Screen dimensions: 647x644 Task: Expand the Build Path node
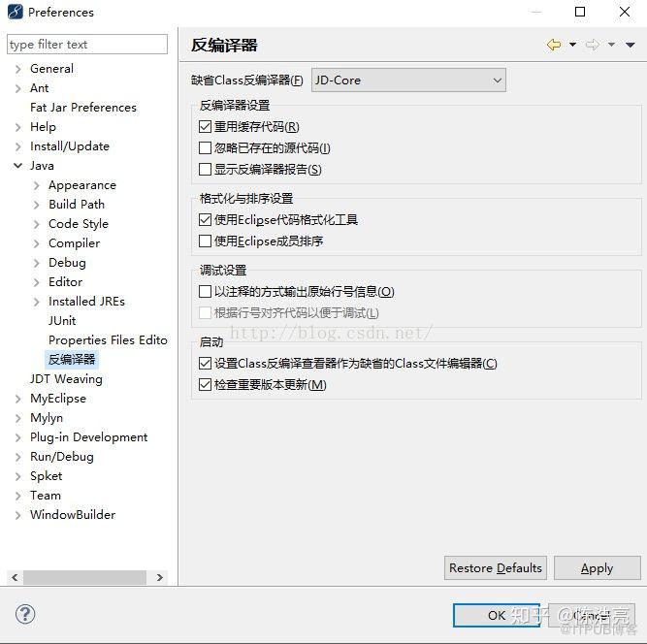pyautogui.click(x=36, y=205)
